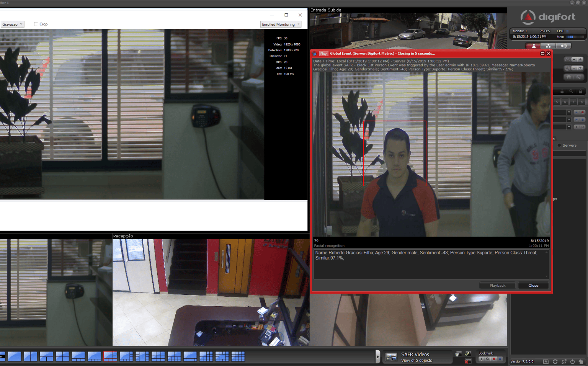Click the red-highlighted active layout icon
Viewport: 588px width, 366px height.
pos(110,356)
